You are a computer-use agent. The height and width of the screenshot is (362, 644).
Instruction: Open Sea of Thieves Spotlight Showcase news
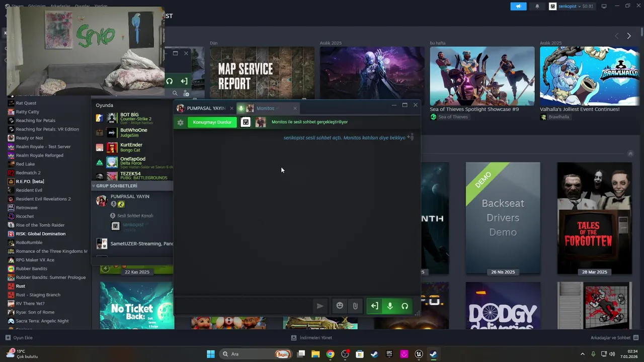click(x=482, y=76)
